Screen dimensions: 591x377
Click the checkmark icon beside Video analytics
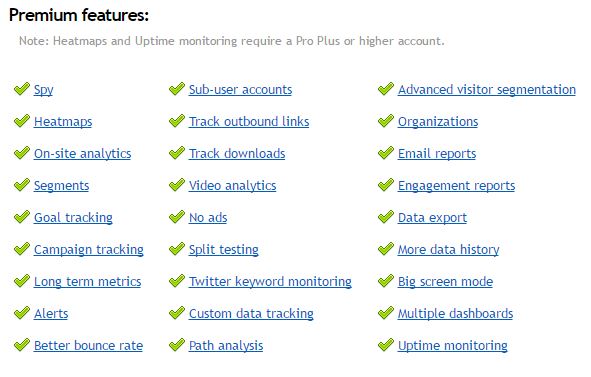[x=177, y=185]
